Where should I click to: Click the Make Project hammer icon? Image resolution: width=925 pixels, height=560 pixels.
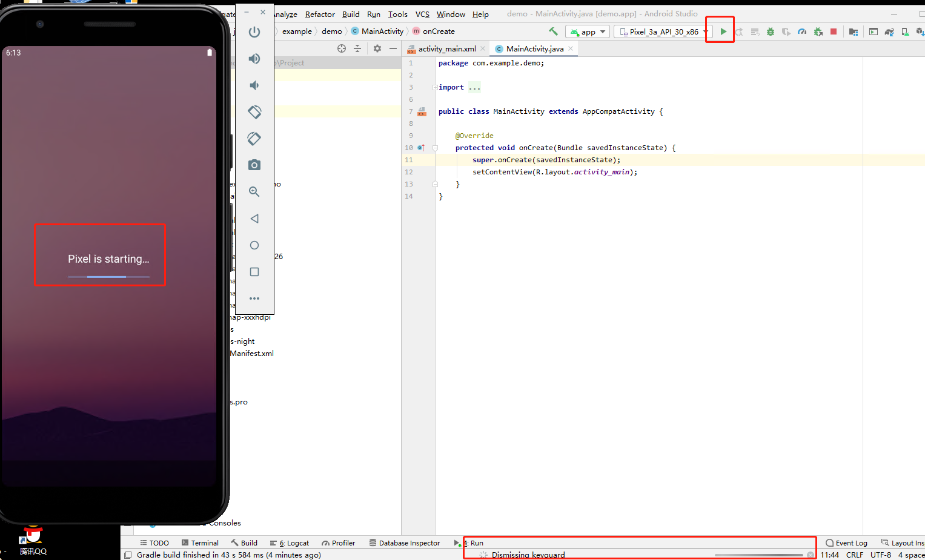(553, 31)
